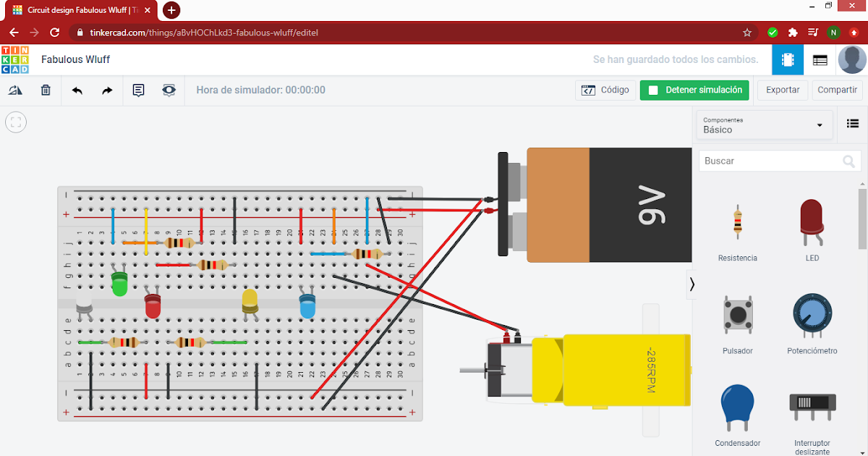
Task: Undo the last action
Action: [77, 90]
